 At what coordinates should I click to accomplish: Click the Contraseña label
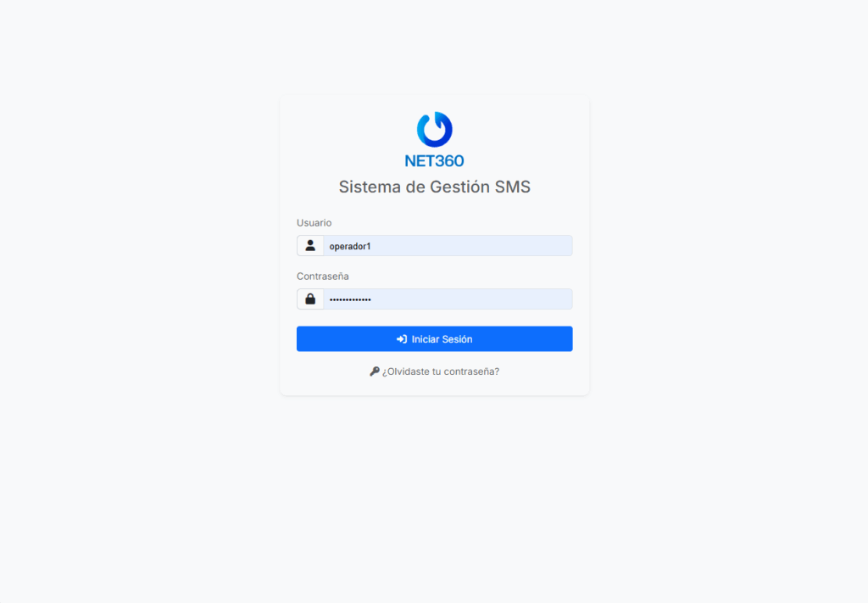pyautogui.click(x=323, y=276)
